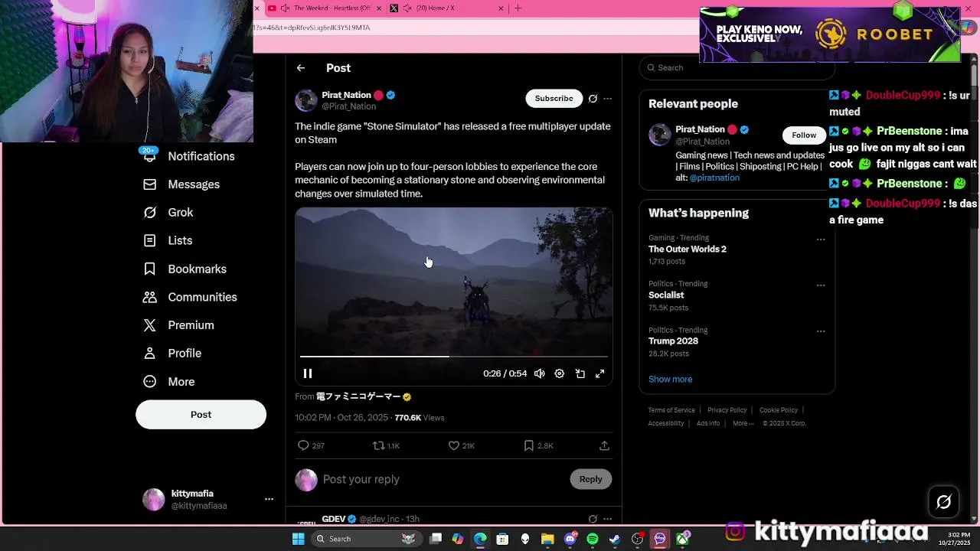The image size is (980, 551).
Task: Open Lists in the sidebar
Action: click(168, 240)
